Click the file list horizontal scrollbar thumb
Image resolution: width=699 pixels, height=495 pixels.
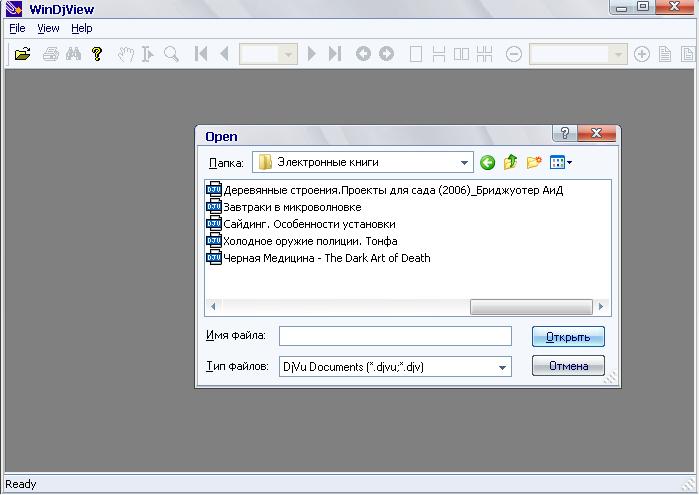coord(531,307)
